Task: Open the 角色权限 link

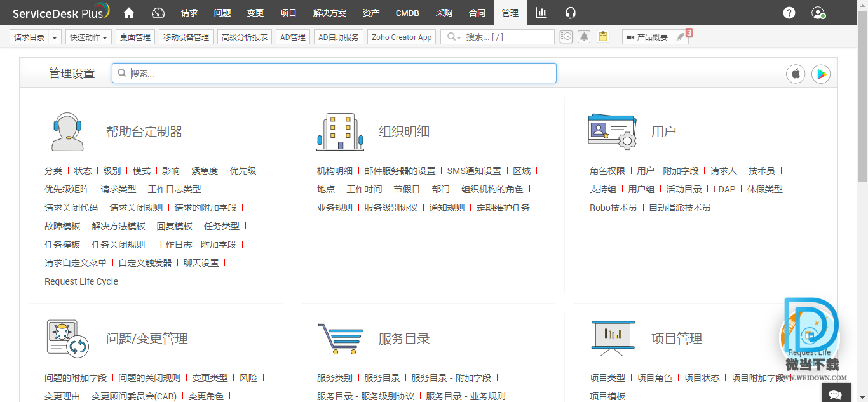Action: [607, 171]
